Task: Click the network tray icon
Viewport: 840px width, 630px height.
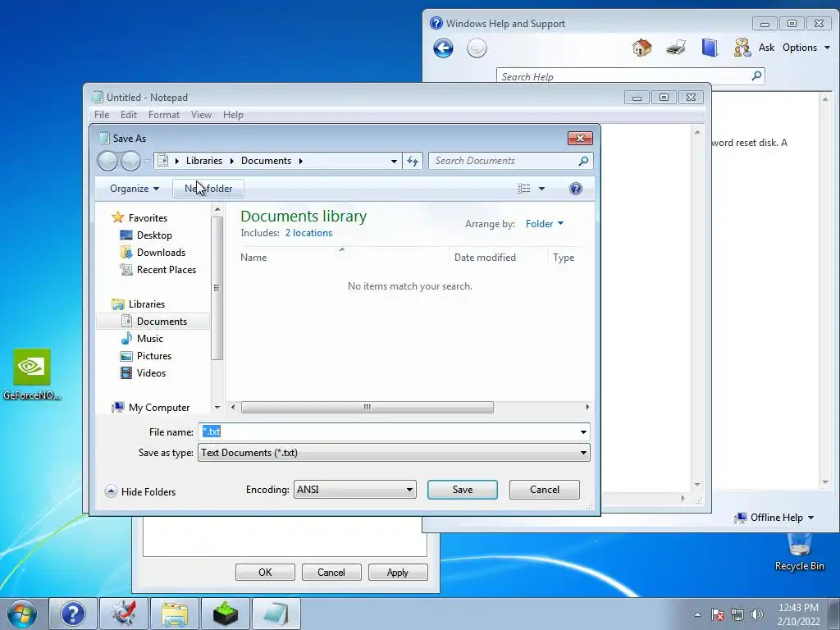Action: (x=737, y=614)
